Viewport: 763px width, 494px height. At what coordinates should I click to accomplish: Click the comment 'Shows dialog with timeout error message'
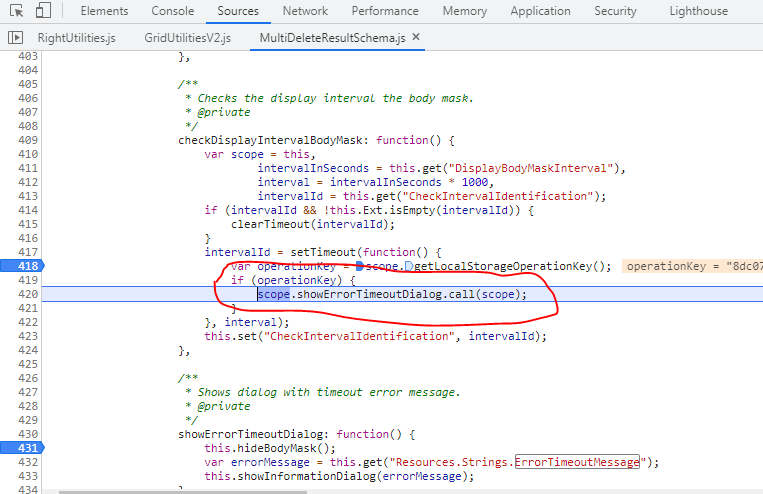tap(328, 392)
